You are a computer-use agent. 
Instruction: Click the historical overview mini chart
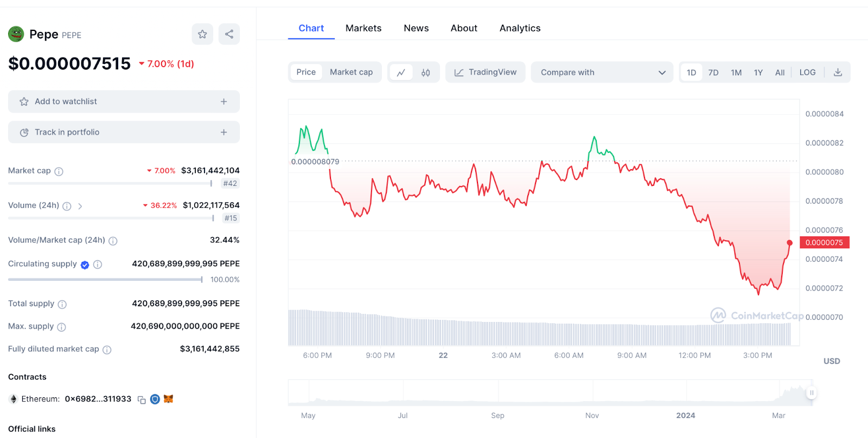(x=551, y=392)
